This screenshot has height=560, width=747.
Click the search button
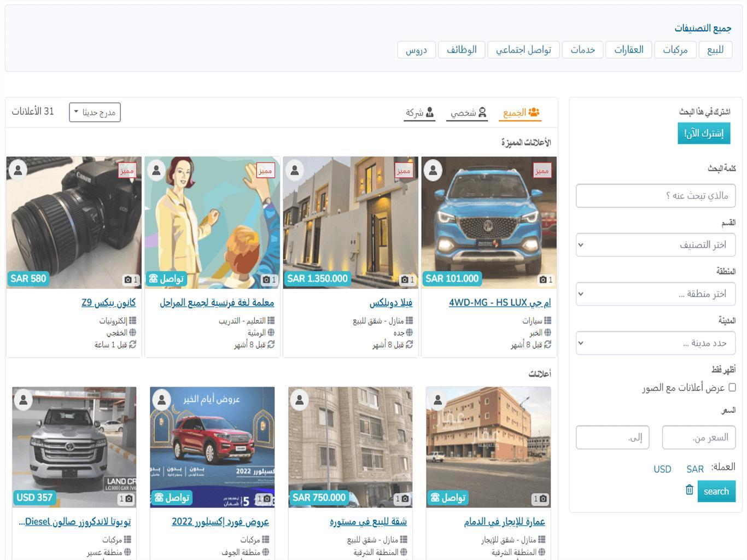point(716,491)
